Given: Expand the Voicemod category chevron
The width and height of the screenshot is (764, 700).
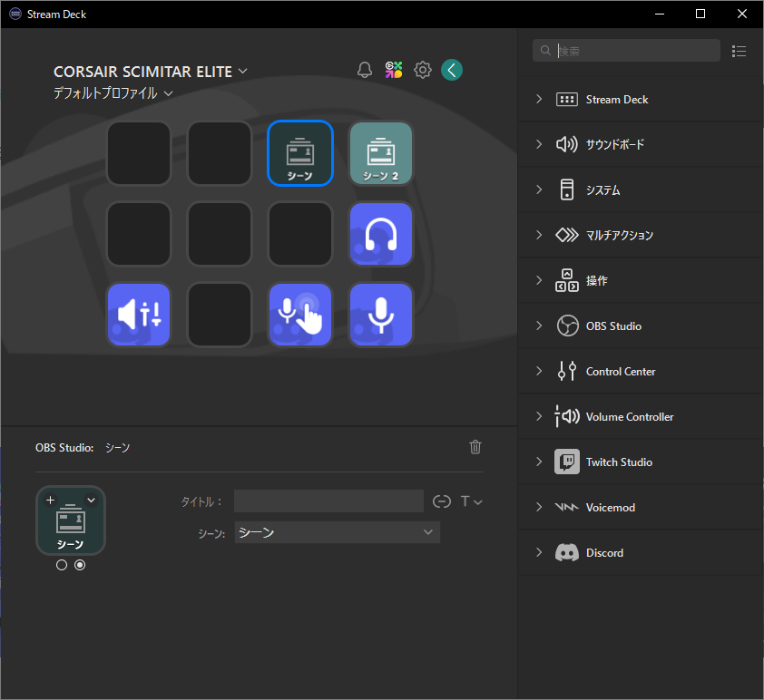Looking at the screenshot, I should coord(539,507).
